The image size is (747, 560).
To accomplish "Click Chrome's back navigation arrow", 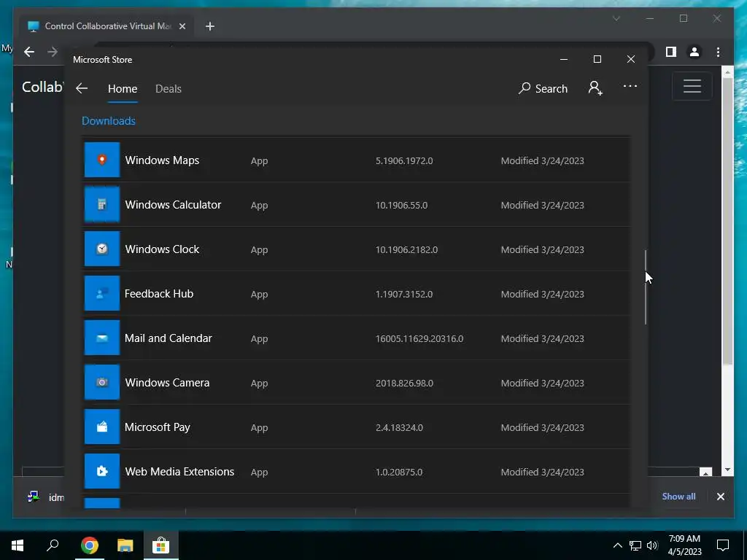I will 29,52.
